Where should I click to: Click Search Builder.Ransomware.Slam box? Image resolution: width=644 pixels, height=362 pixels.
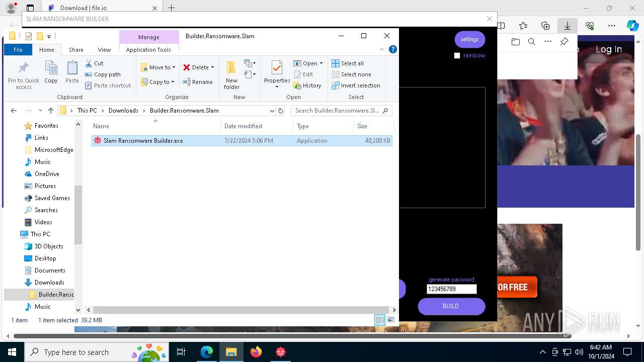(341, 111)
